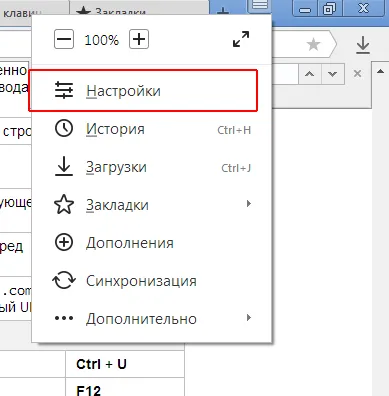Click the История clock icon
The width and height of the screenshot is (389, 396).
coord(64,128)
